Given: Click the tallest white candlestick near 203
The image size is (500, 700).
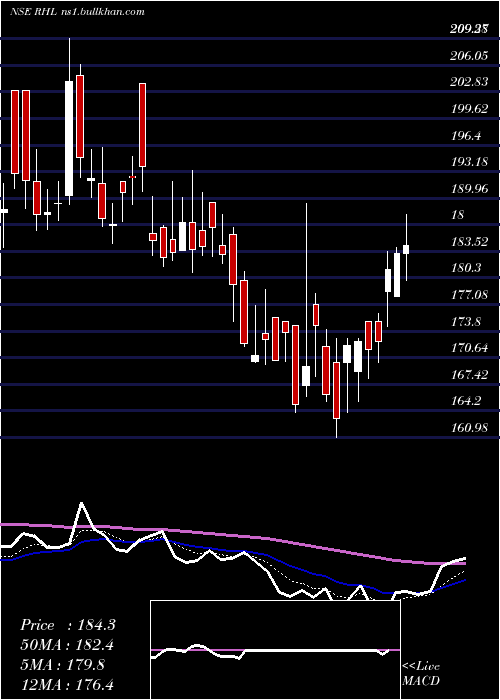Looking at the screenshot, I should [69, 138].
